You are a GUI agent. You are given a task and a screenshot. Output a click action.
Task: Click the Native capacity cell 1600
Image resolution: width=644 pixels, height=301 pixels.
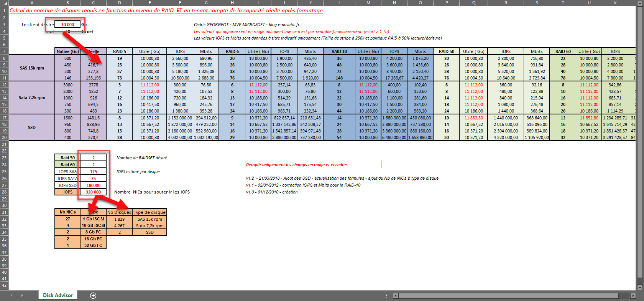68,118
